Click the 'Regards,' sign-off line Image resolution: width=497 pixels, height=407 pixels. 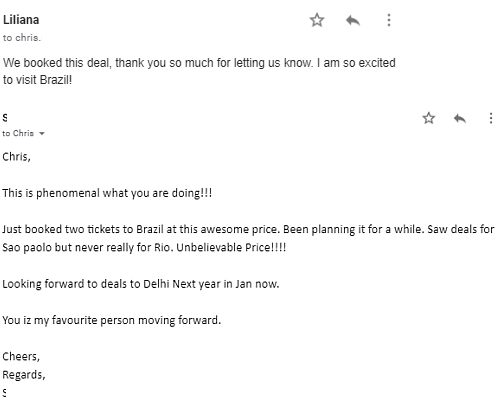[24, 375]
